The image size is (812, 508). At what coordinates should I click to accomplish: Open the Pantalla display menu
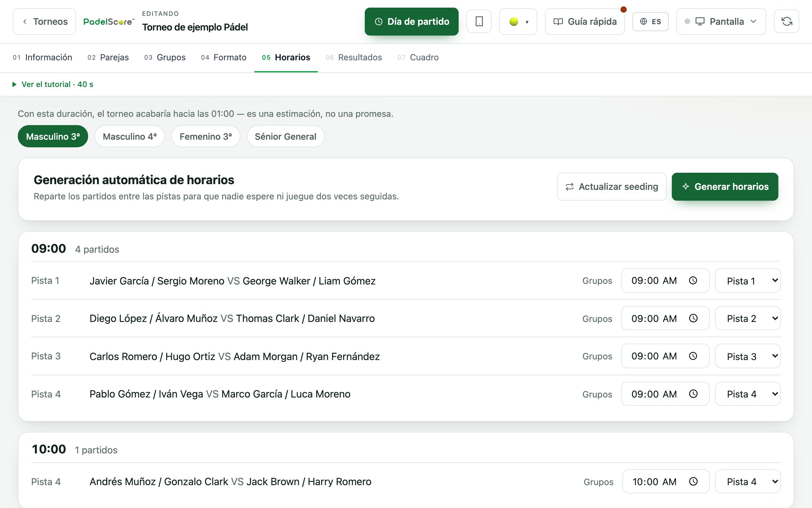tap(721, 22)
